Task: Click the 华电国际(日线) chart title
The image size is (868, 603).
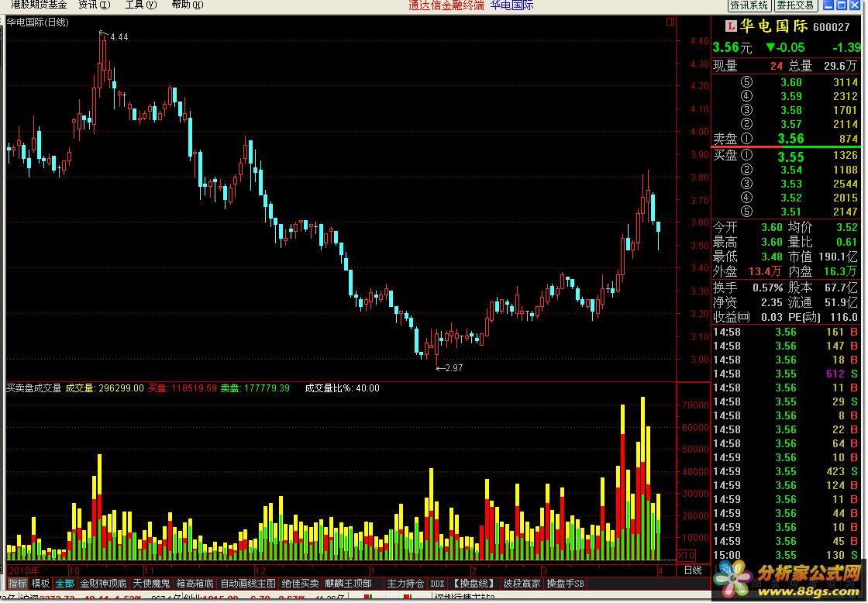Action: [38, 22]
